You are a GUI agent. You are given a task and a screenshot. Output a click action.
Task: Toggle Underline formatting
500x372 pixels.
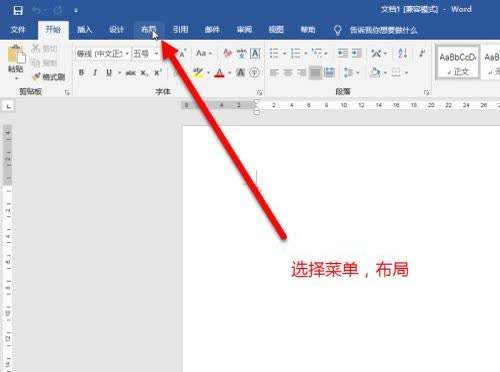109,73
